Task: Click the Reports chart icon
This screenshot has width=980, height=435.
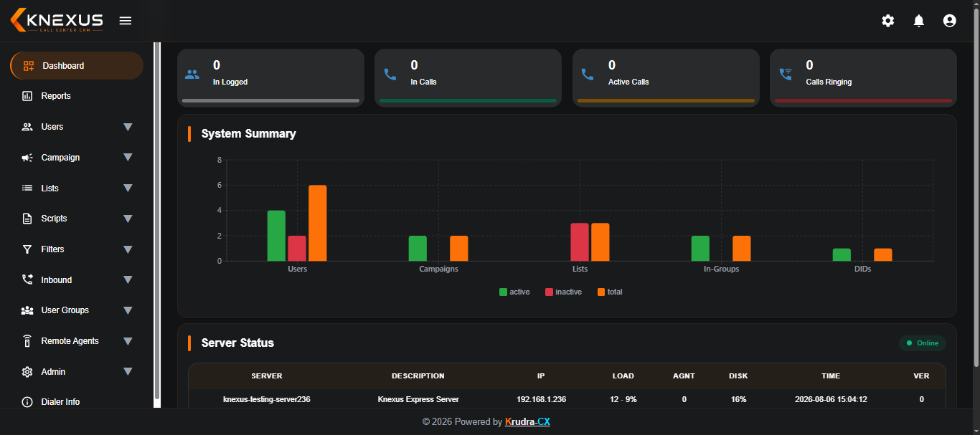Action: (x=27, y=96)
